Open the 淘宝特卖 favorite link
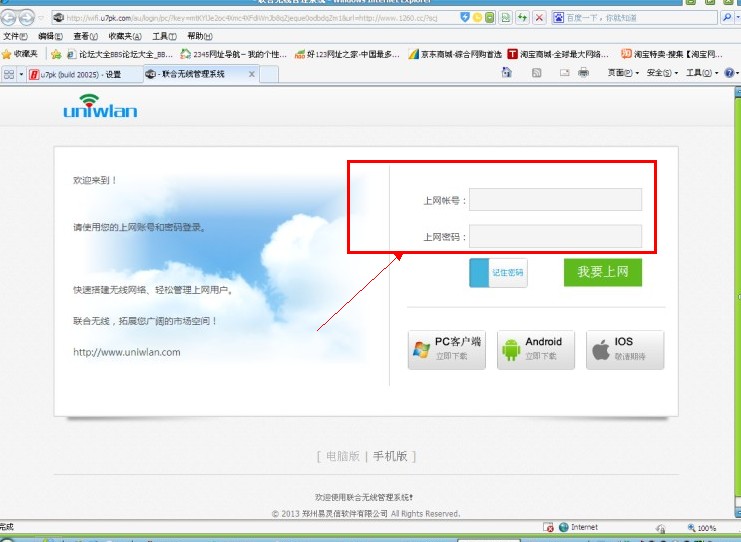The height and width of the screenshot is (542, 741). [x=672, y=54]
